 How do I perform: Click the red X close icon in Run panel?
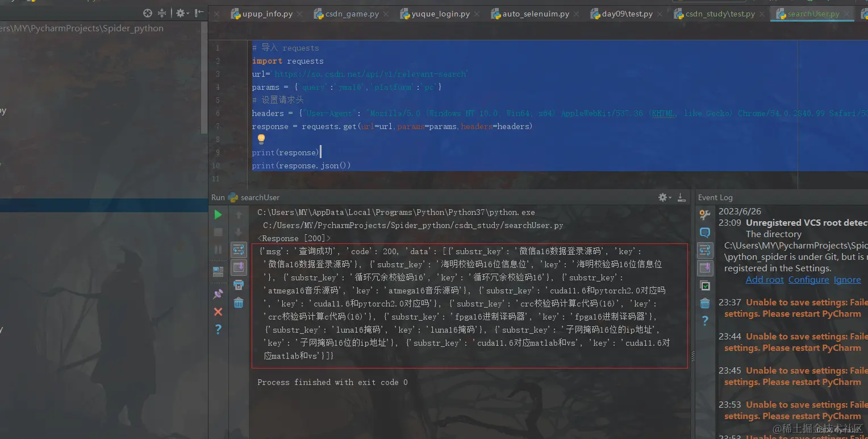[x=218, y=312]
